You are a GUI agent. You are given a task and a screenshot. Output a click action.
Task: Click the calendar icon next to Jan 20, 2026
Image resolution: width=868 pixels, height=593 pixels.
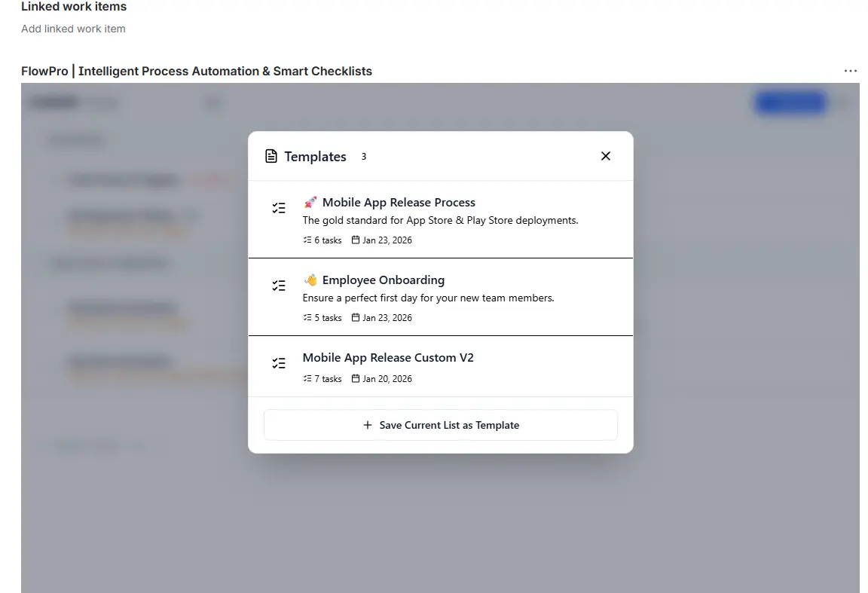[x=356, y=378]
